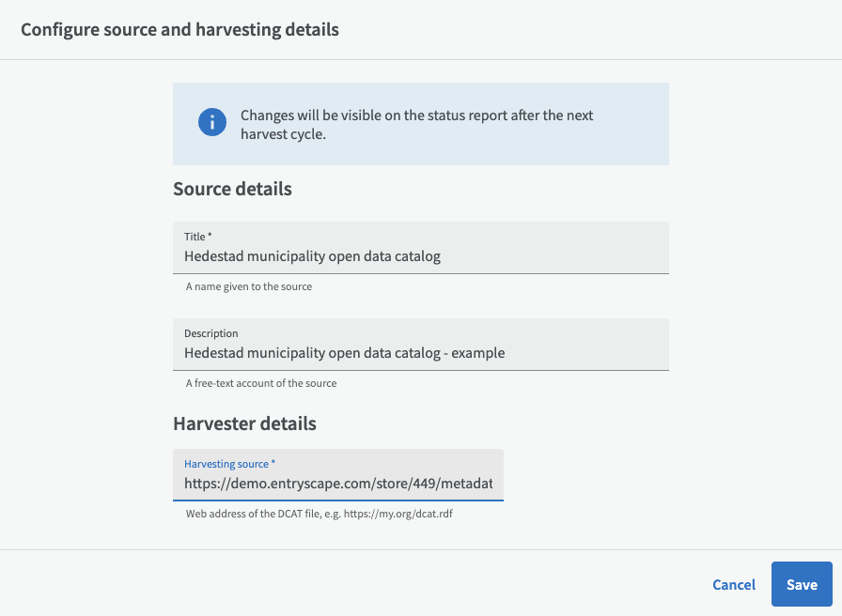This screenshot has height=616, width=842.
Task: Place cursor in the 'open data catalog - example' text
Action: coord(413,354)
